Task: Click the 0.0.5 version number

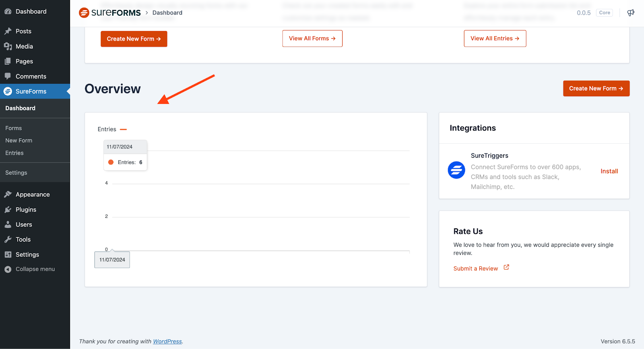Action: (x=584, y=12)
